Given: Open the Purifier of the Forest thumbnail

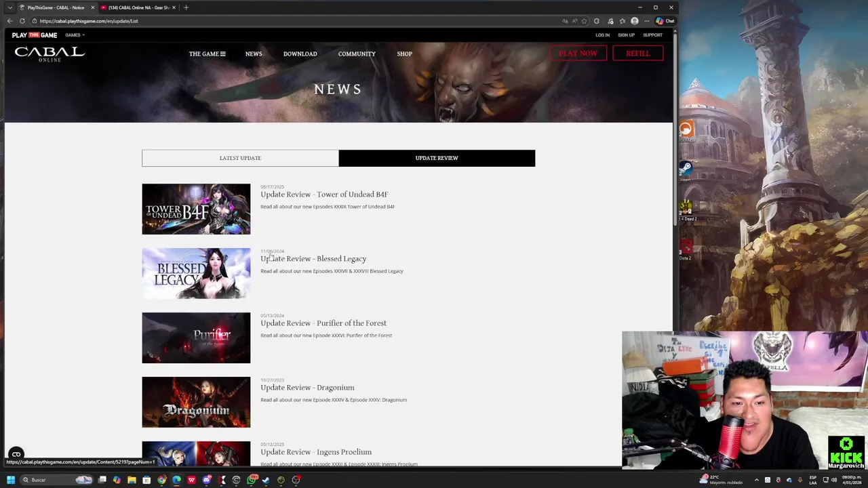Looking at the screenshot, I should 196,338.
